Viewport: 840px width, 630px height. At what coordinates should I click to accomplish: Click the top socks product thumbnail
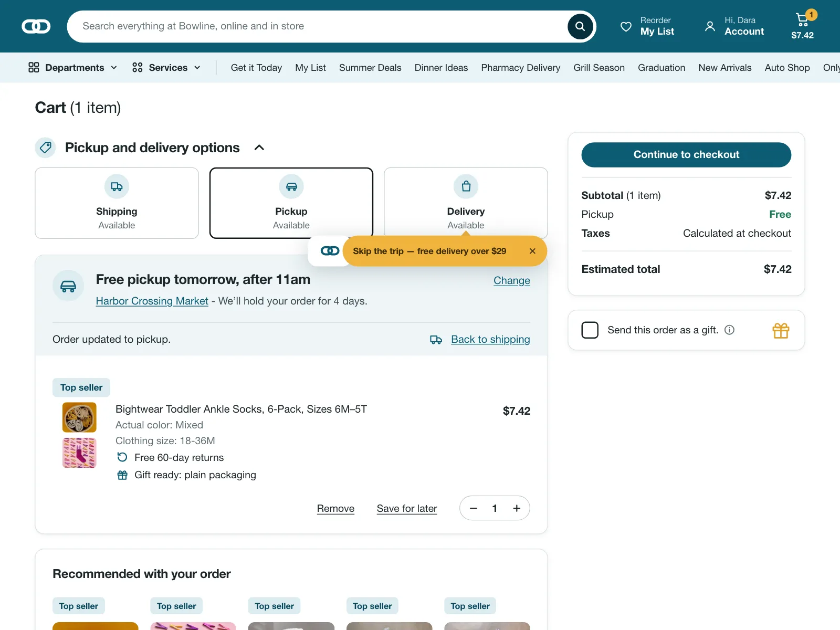click(79, 417)
